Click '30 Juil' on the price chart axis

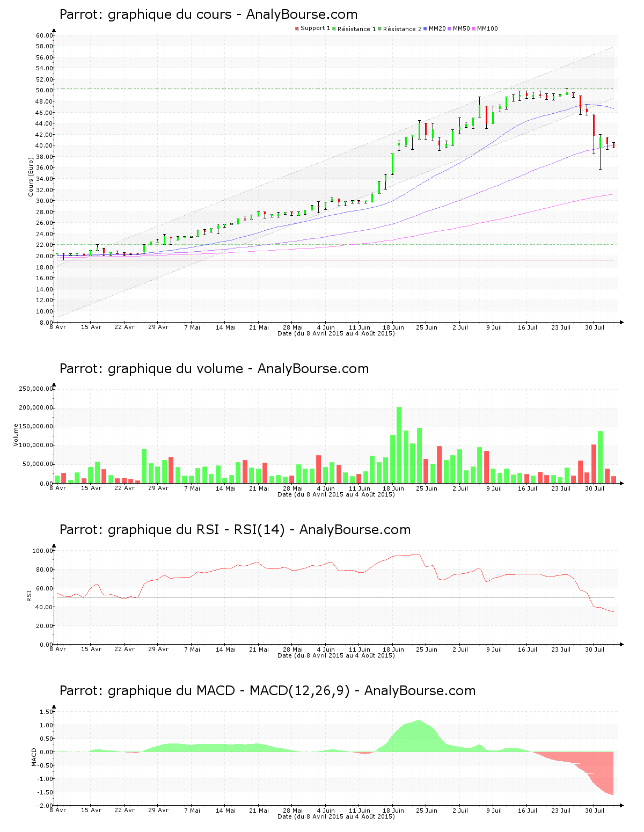point(595,327)
